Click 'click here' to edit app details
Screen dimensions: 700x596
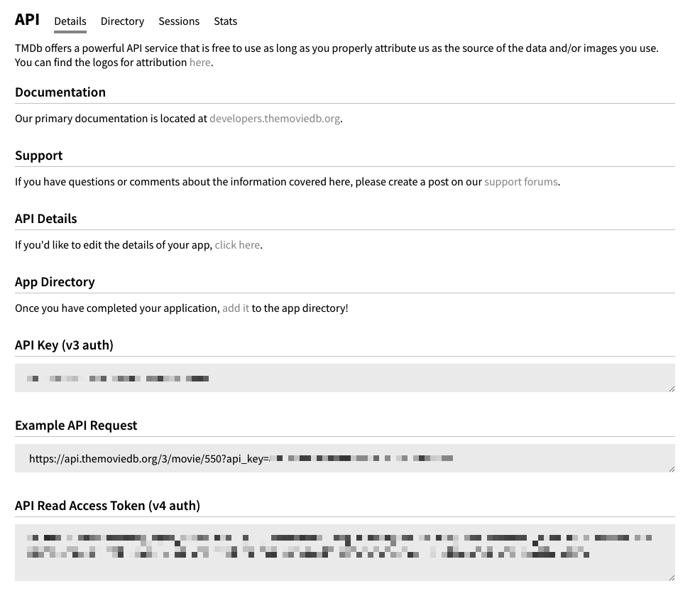(237, 244)
